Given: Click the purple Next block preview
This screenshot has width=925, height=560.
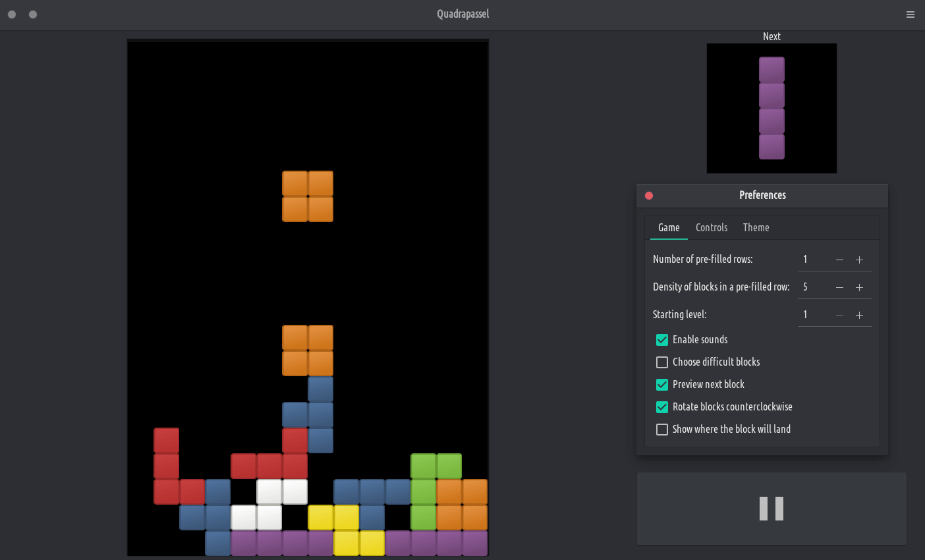Looking at the screenshot, I should tap(771, 108).
